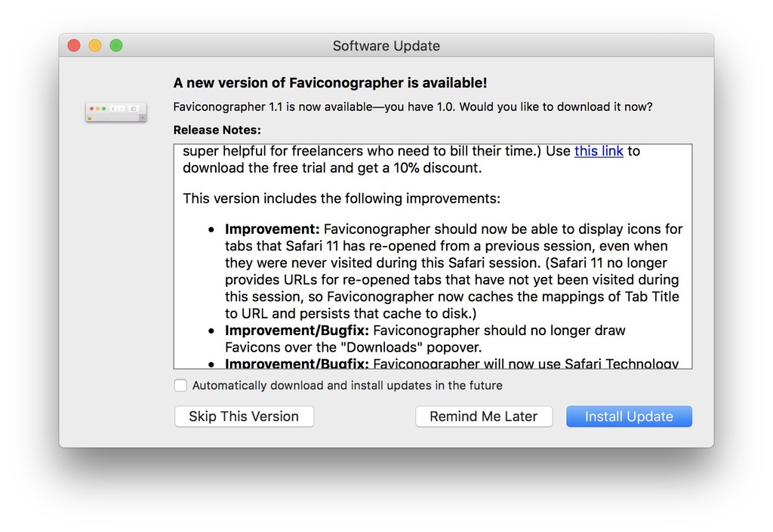Click the Safari Technology bugfix bullet line
Viewport: 773px width, 532px height.
pos(453,364)
